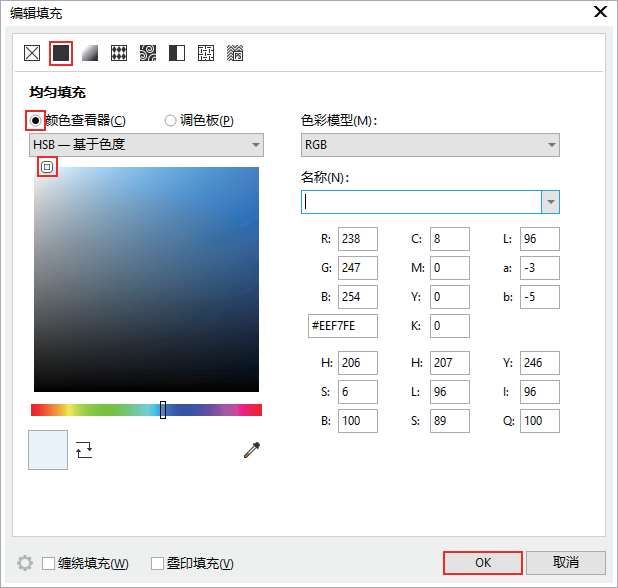Select the No fill icon
The width and height of the screenshot is (618, 588).
coord(32,53)
